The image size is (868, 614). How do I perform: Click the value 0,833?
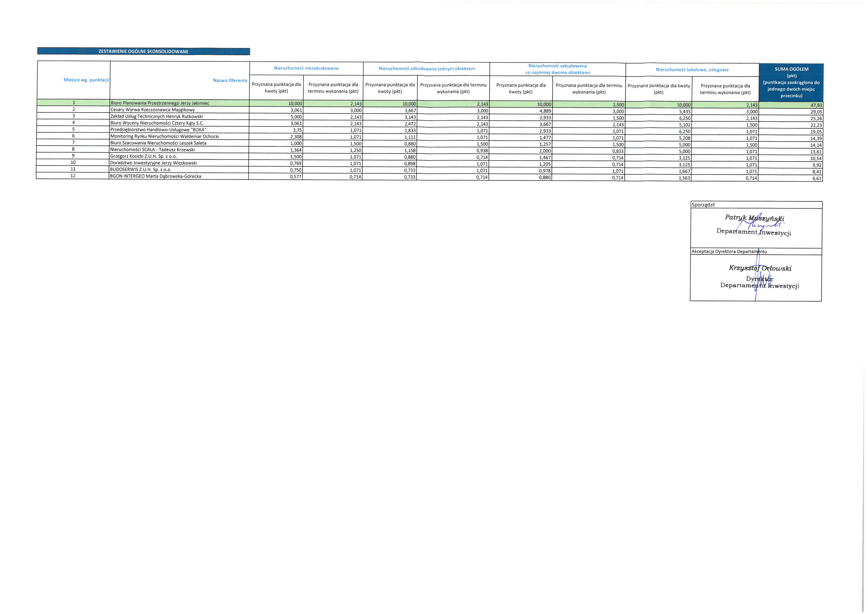click(618, 151)
